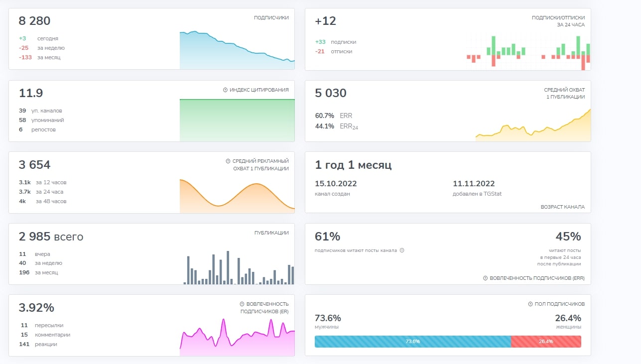The width and height of the screenshot is (641, 364).
Task: Click the '-133 за месяц' row
Action: click(x=40, y=57)
